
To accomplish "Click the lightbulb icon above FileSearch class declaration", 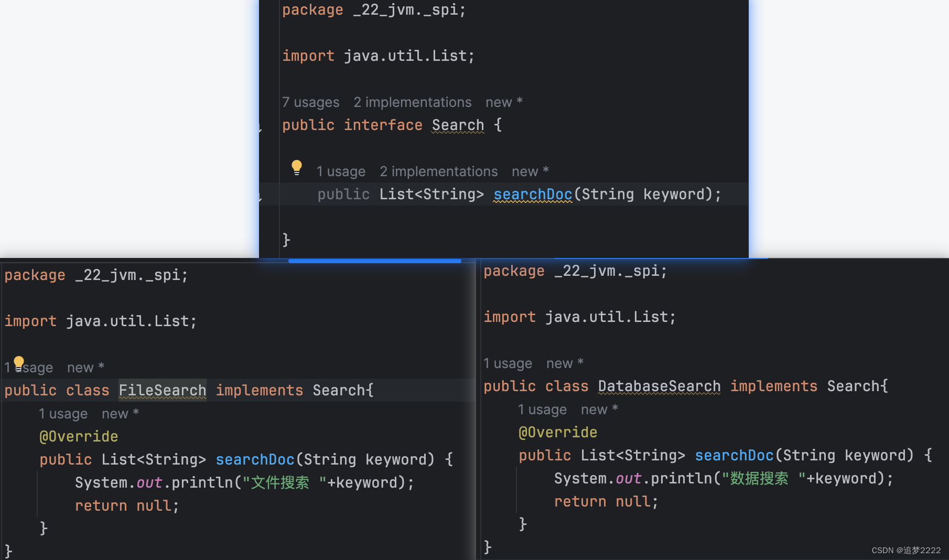I will point(19,363).
